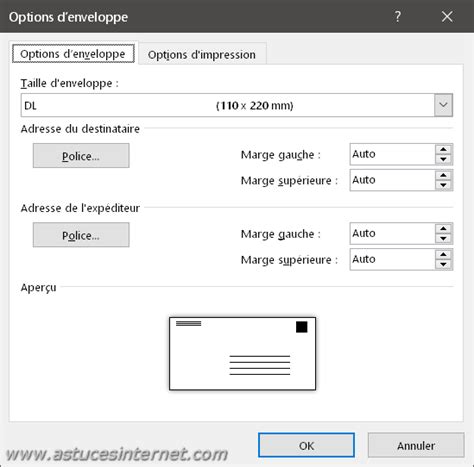This screenshot has height=467, width=474.
Task: Increase destinataire Marge gauche value
Action: point(443,149)
